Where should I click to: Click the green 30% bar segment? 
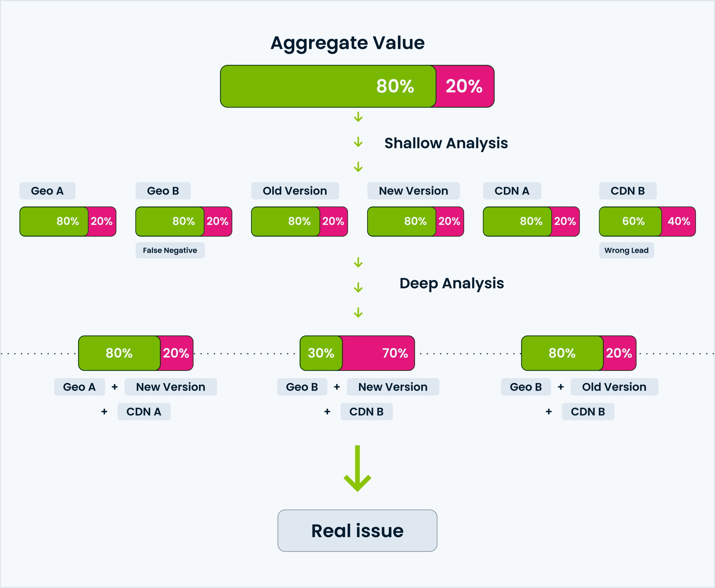tap(321, 353)
